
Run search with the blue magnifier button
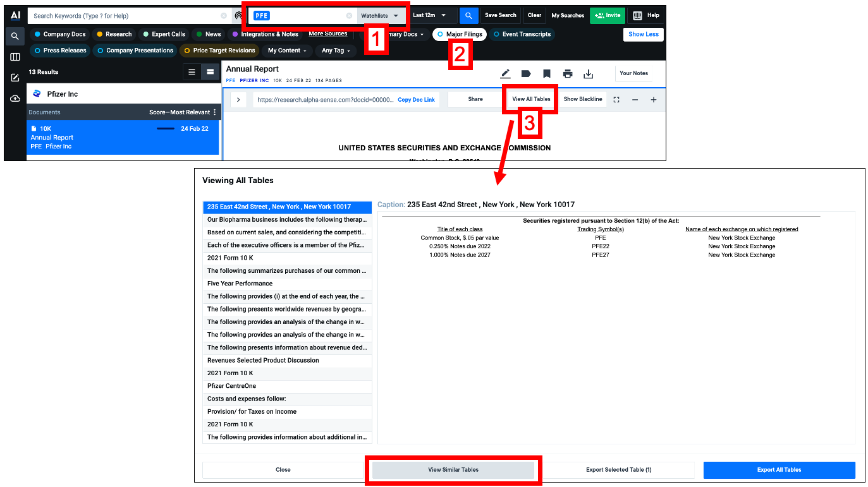coord(468,15)
